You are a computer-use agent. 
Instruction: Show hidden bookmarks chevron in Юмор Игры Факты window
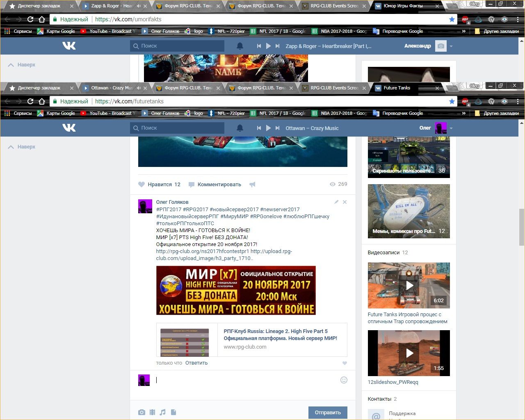[x=464, y=31]
